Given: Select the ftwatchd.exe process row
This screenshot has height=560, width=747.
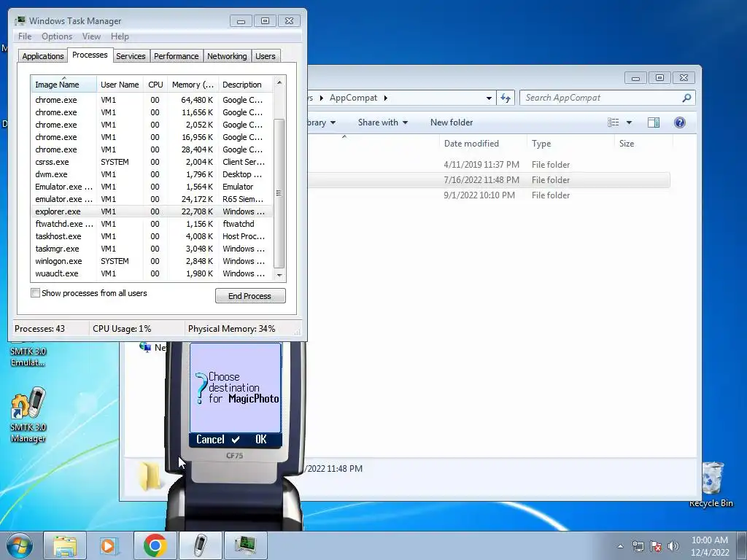Looking at the screenshot, I should (x=152, y=224).
